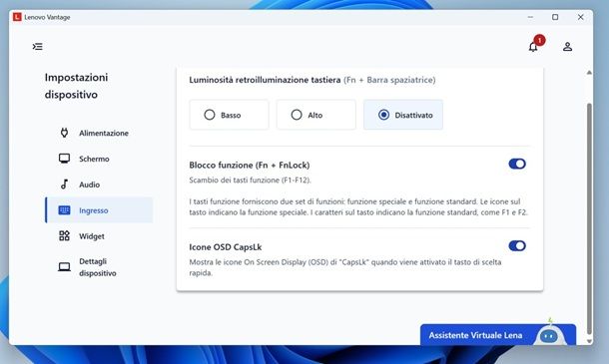Click the scrollbar up arrow
This screenshot has height=364, width=609.
[x=589, y=73]
